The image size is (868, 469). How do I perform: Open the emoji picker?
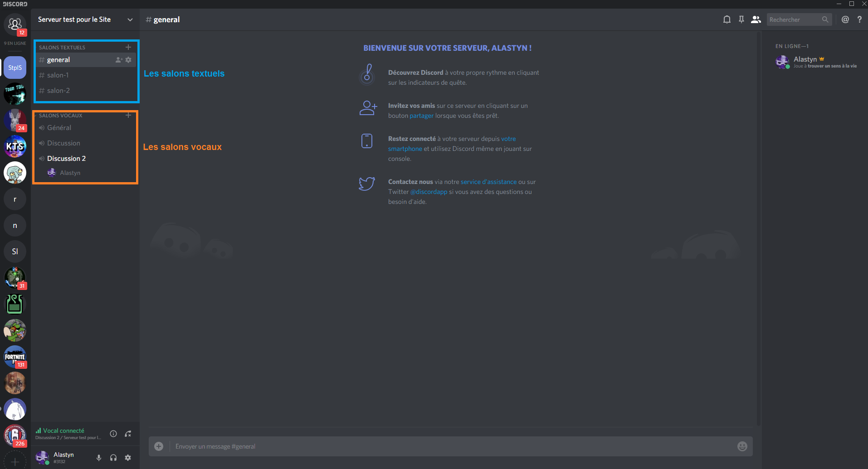(742, 446)
